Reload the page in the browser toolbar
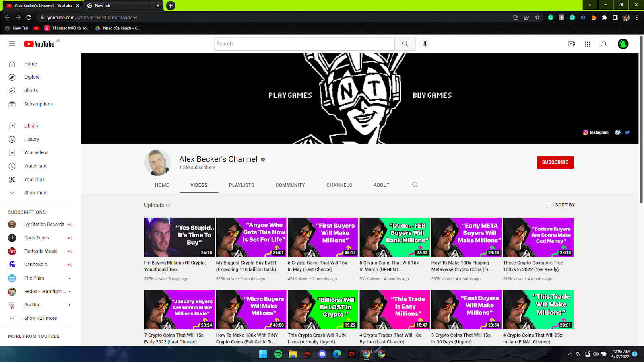The image size is (644, 362). coord(29,17)
